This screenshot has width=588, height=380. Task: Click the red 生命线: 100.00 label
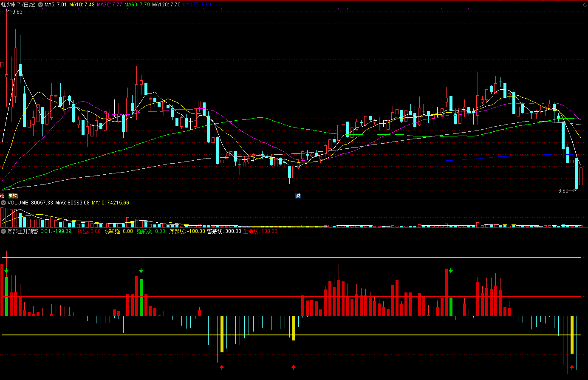coord(260,231)
